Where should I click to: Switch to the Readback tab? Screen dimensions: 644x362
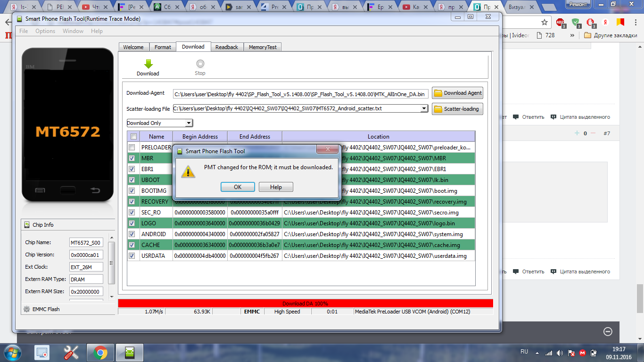[227, 47]
